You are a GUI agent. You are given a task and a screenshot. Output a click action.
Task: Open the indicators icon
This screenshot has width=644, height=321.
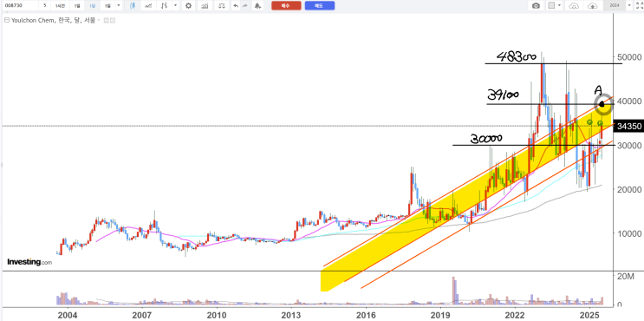tap(205, 6)
